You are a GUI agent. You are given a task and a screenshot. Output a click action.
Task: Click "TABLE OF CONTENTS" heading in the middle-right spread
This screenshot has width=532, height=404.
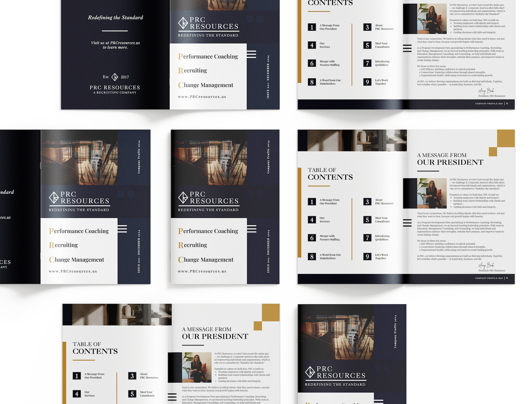330,174
